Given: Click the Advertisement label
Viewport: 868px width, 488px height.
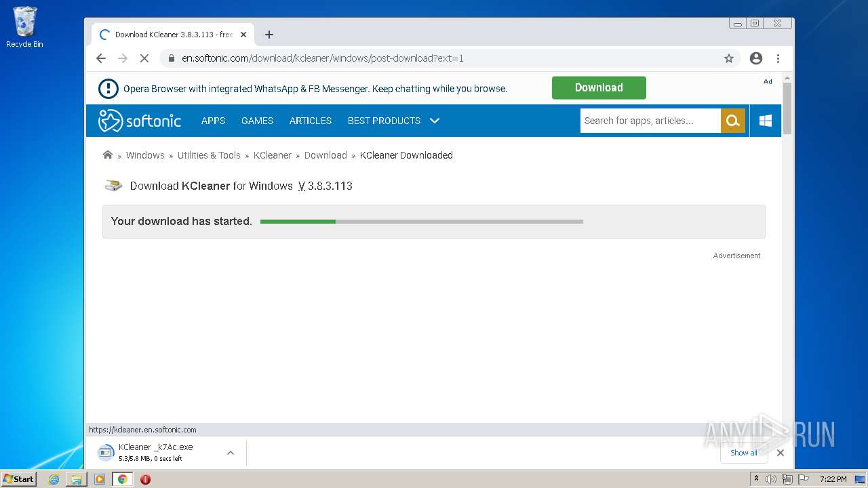Looking at the screenshot, I should coord(736,256).
